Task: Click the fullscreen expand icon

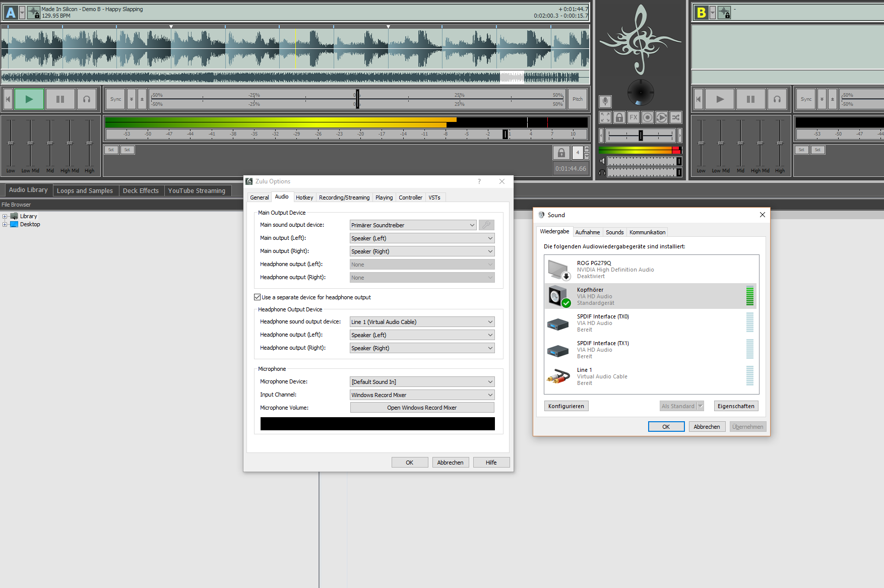Action: (605, 117)
